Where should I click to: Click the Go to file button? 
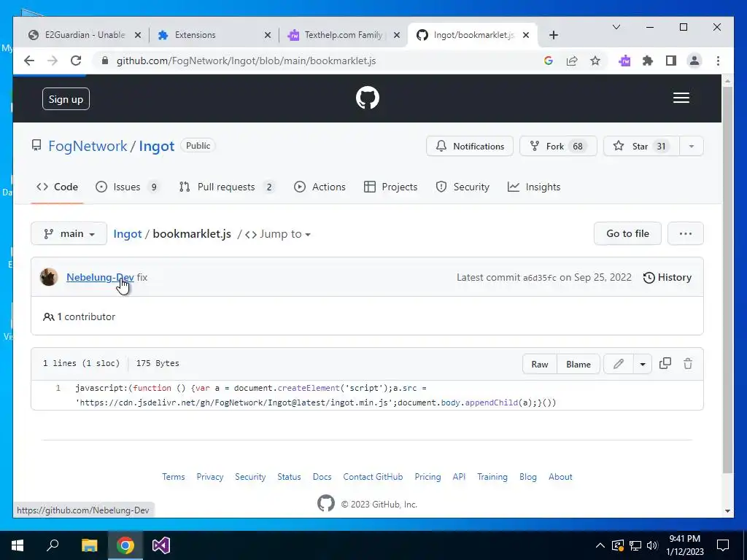627,233
